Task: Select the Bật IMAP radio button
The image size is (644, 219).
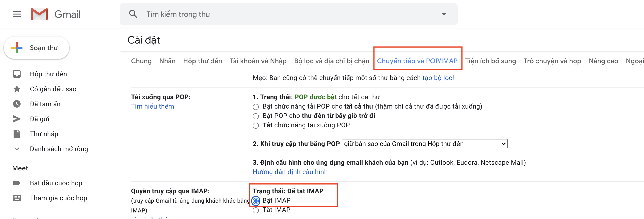Action: (x=256, y=201)
